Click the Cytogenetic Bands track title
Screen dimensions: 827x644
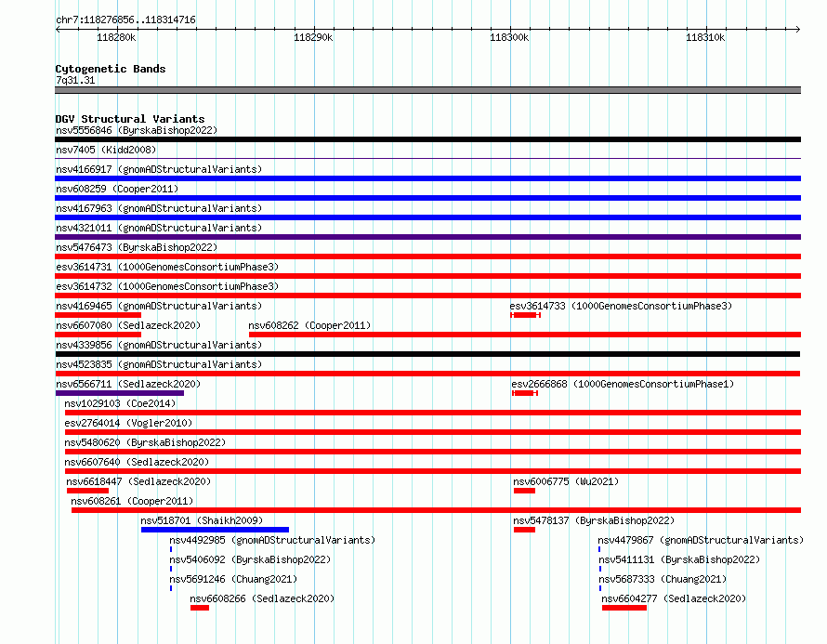tap(111, 69)
